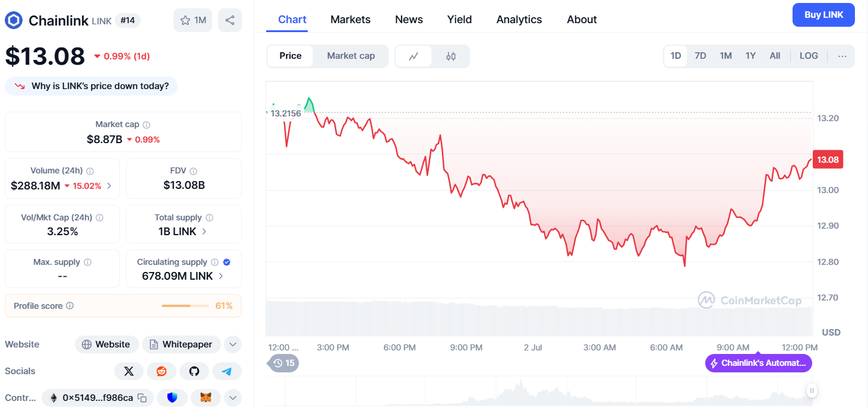Open the chart's three-dot more options
This screenshot has height=408, width=868.
coord(842,56)
